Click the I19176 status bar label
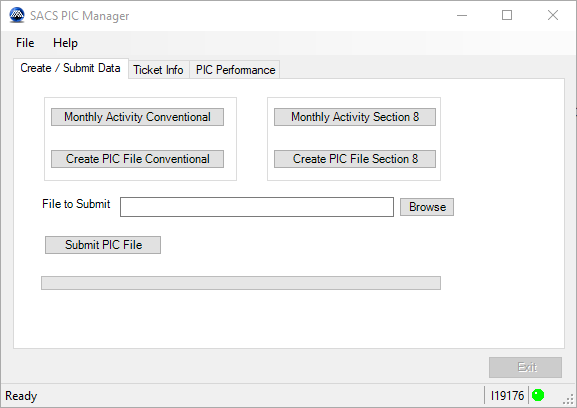The width and height of the screenshot is (577, 408). (x=507, y=395)
